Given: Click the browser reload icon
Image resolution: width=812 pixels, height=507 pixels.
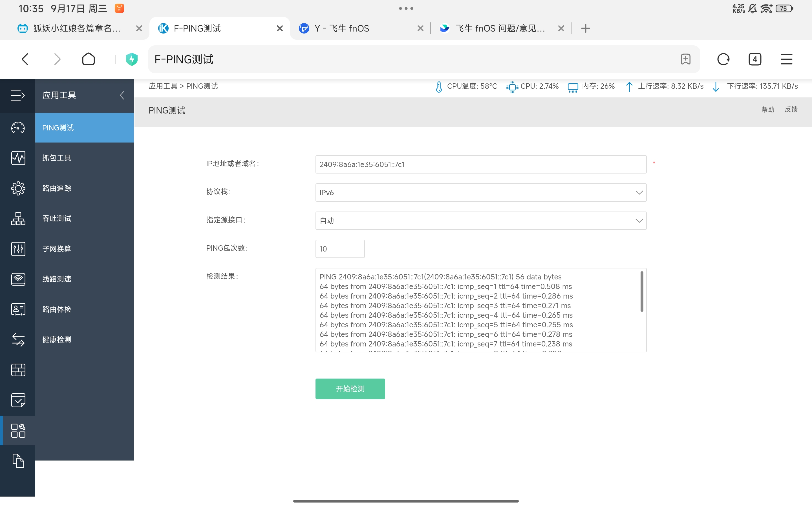Looking at the screenshot, I should click(x=723, y=59).
